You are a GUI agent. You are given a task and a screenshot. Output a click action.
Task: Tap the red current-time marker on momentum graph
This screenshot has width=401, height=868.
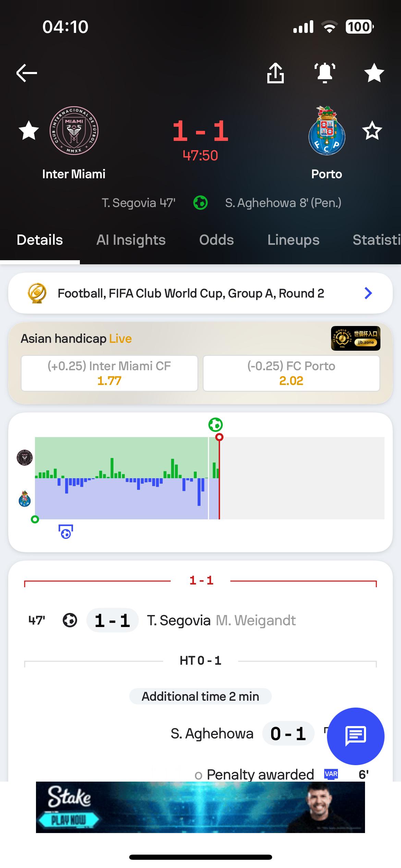pyautogui.click(x=219, y=437)
